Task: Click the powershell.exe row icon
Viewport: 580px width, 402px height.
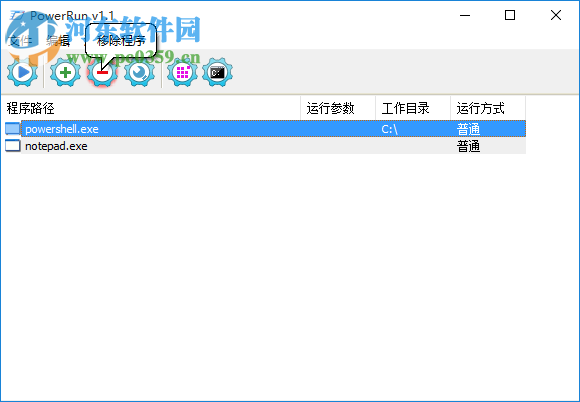Action: click(x=13, y=129)
